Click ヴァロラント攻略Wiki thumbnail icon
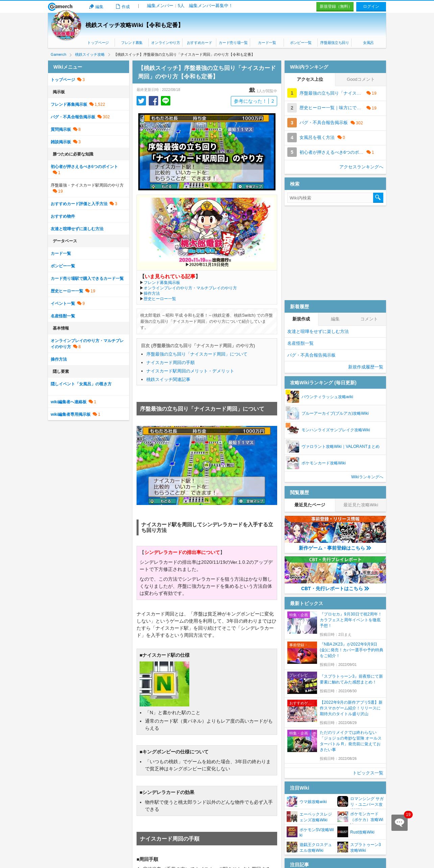Viewport: 434px width, 868px height. point(293,447)
